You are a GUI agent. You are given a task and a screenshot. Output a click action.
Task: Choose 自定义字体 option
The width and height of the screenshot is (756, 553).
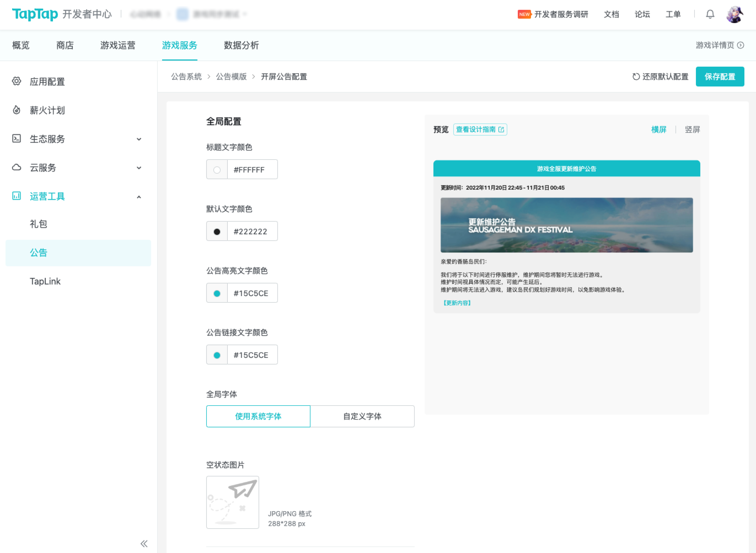click(362, 416)
